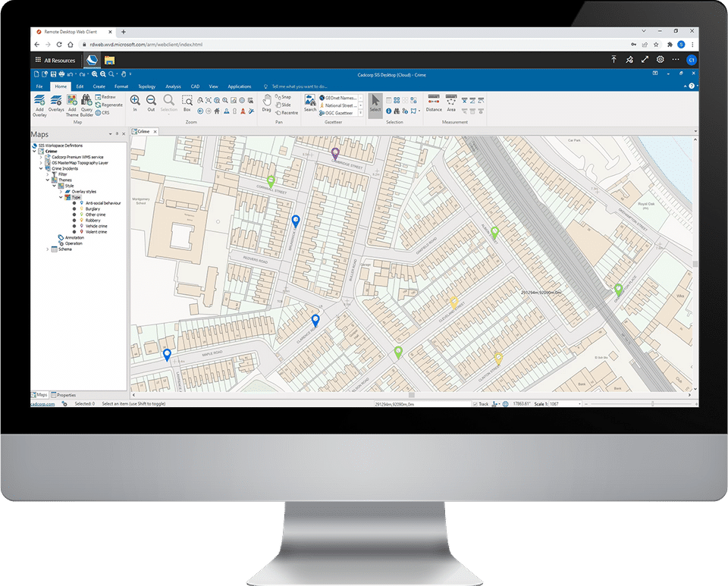Select the GEOnet Names gazetteer entry
The image size is (728, 586).
pos(338,98)
